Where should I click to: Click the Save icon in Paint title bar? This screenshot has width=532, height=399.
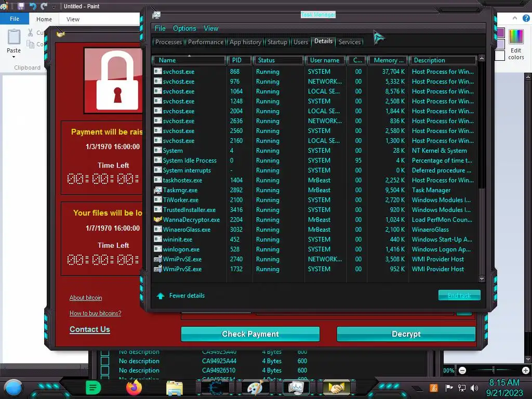(x=21, y=6)
